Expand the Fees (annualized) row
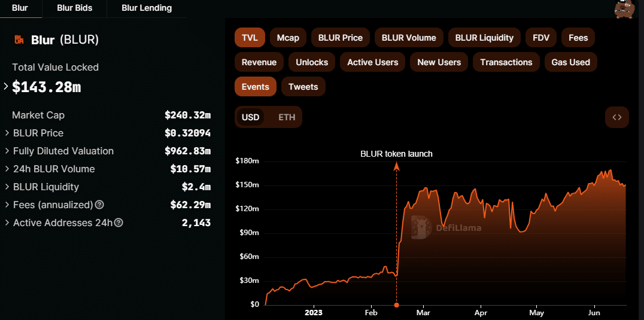 (7, 205)
